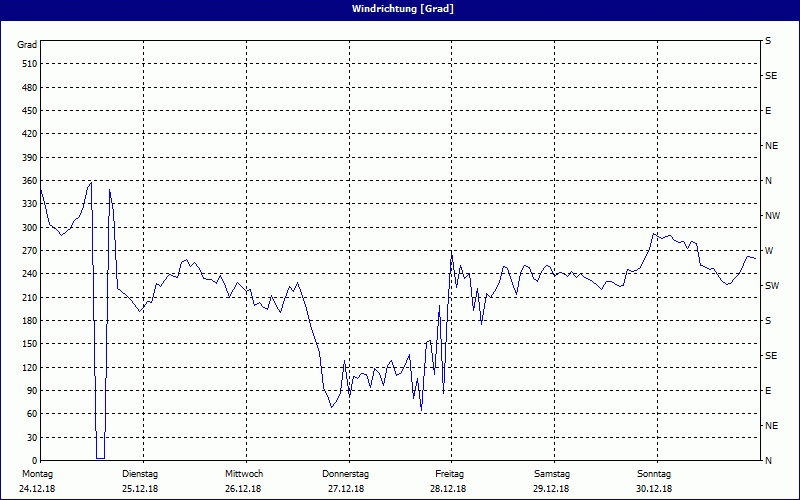Select the 'Mittwoch' day label
The height and width of the screenshot is (500, 800).
click(x=244, y=474)
